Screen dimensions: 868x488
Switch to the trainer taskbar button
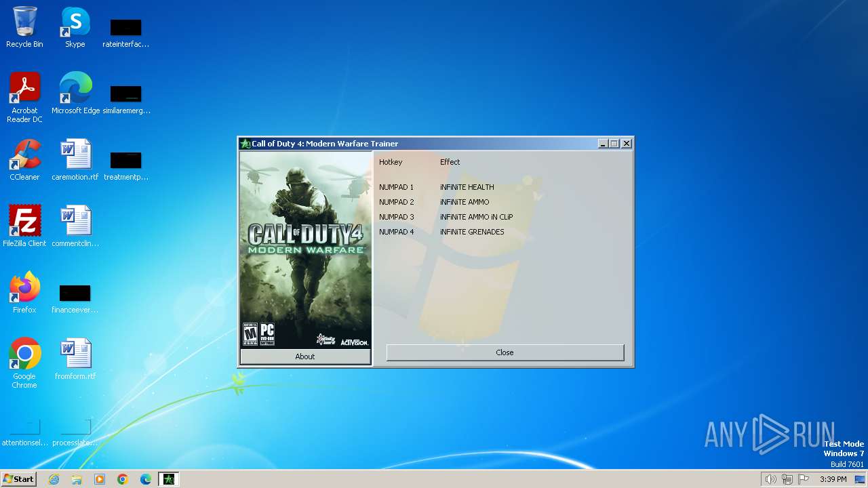click(169, 479)
